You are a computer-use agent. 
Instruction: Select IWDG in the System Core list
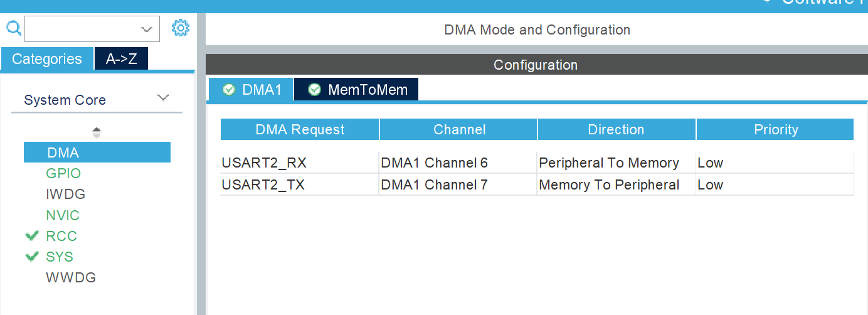pos(65,195)
